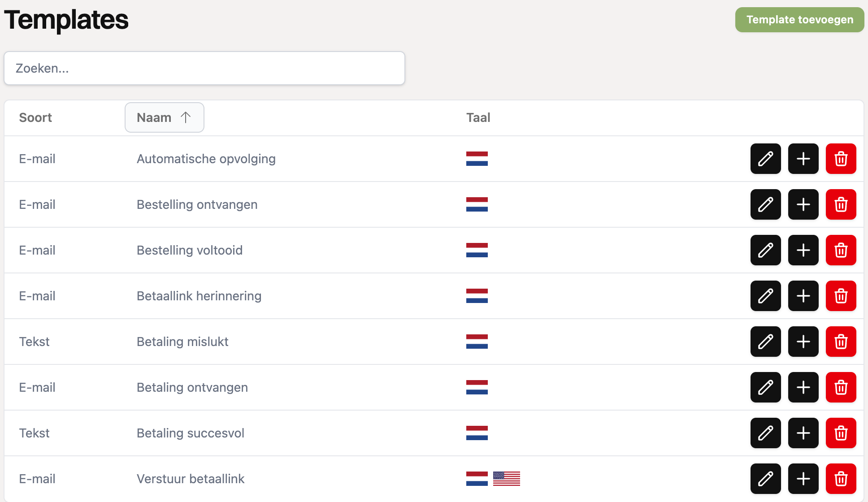Screen dimensions: 868x502
Task: Click plus icon for Betaling ontvangen
Action: tap(803, 387)
